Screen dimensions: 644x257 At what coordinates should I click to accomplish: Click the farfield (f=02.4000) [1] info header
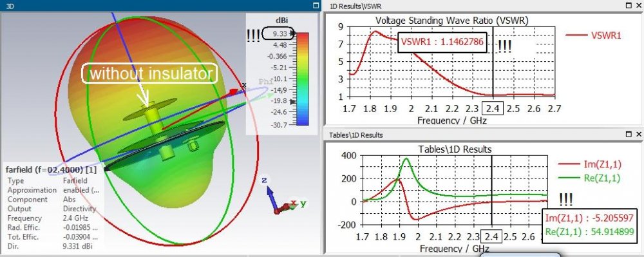point(51,169)
